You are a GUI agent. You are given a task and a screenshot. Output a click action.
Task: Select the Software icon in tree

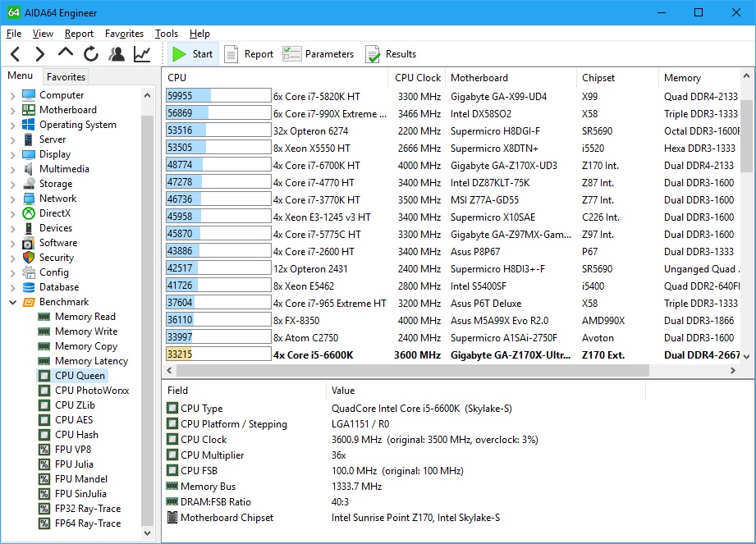click(x=29, y=243)
